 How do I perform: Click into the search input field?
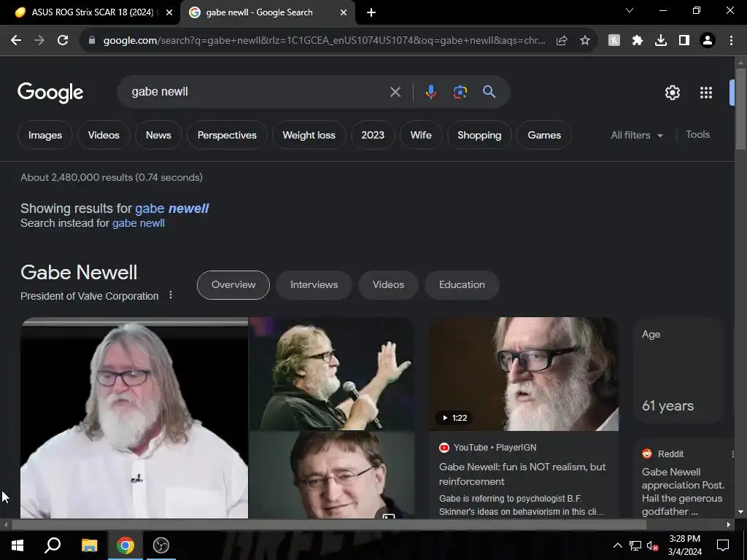[x=258, y=92]
